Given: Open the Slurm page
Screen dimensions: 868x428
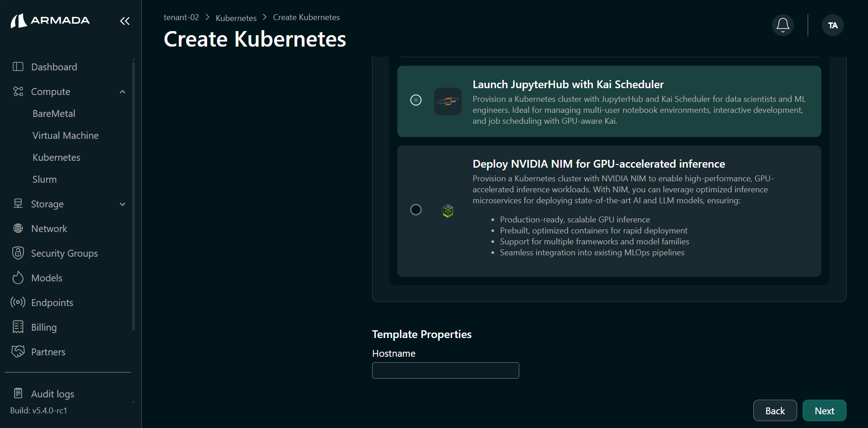Looking at the screenshot, I should click(44, 179).
